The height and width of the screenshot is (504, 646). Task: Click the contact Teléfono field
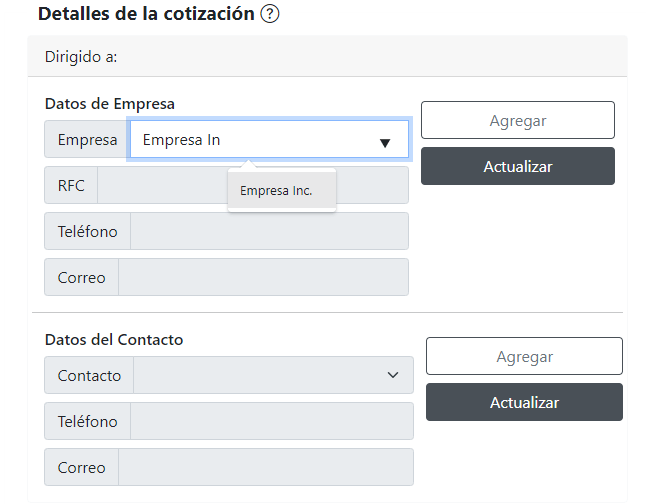pyautogui.click(x=271, y=421)
